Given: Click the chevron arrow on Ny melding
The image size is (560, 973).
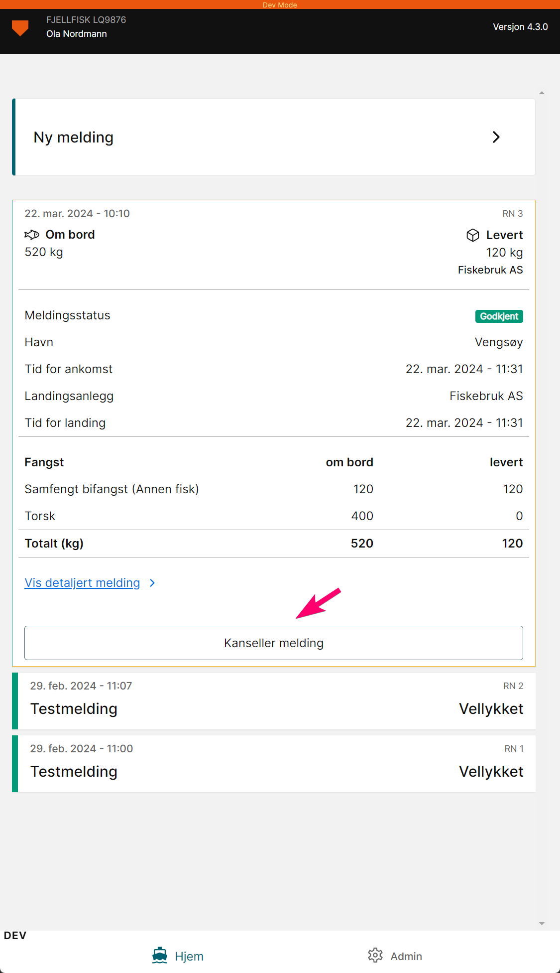Looking at the screenshot, I should [x=496, y=137].
